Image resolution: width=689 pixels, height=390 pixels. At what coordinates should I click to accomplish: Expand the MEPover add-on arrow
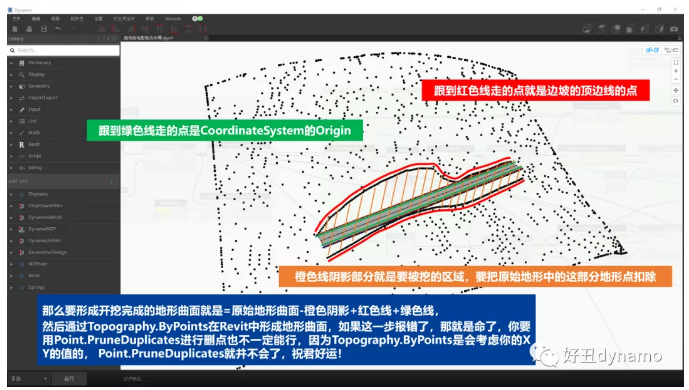(x=11, y=264)
